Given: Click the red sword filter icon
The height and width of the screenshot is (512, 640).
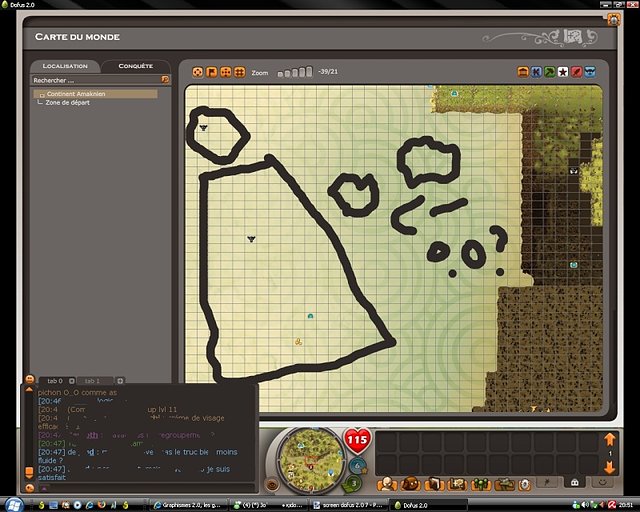Looking at the screenshot, I should point(576,72).
